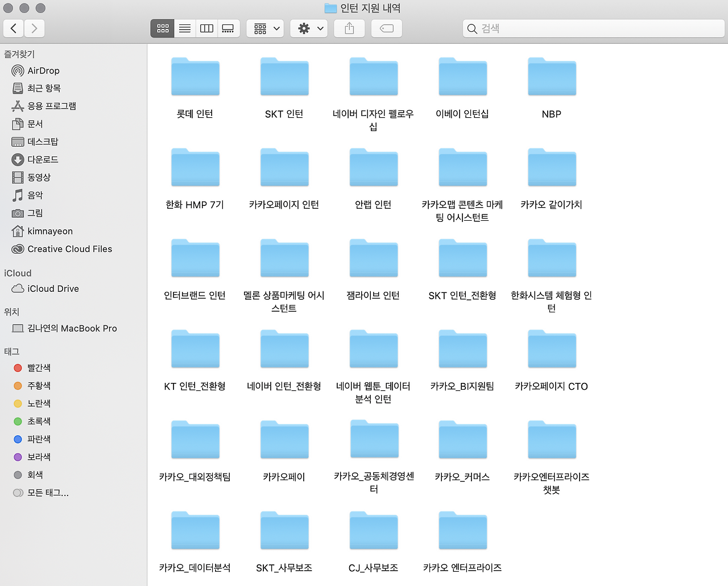This screenshot has width=728, height=586.
Task: Select the 카카오페이 folder
Action: coord(284,451)
